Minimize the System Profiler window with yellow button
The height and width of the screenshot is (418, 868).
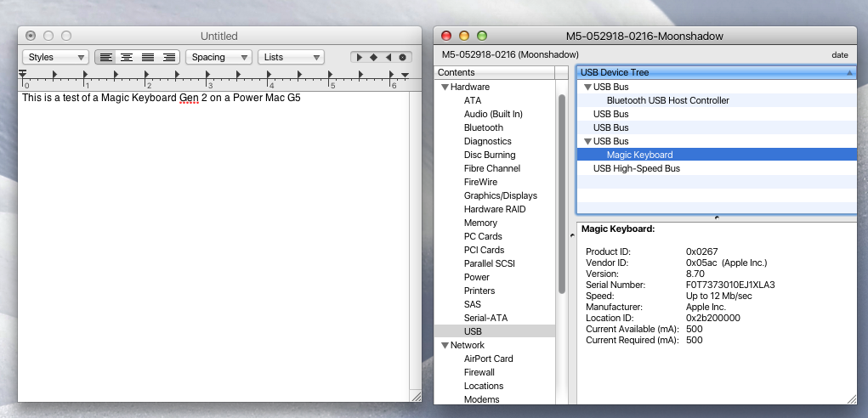pyautogui.click(x=464, y=36)
